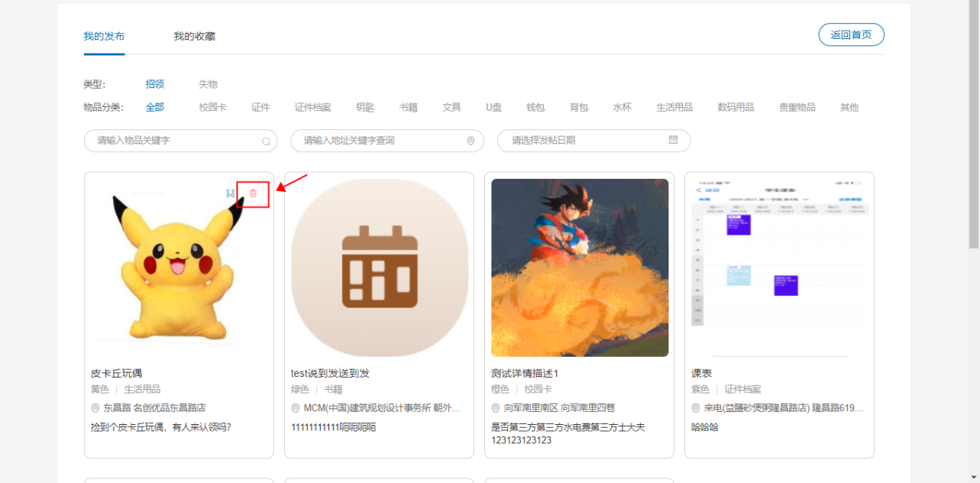
Task: Click the location pin in address search field
Action: point(471,141)
